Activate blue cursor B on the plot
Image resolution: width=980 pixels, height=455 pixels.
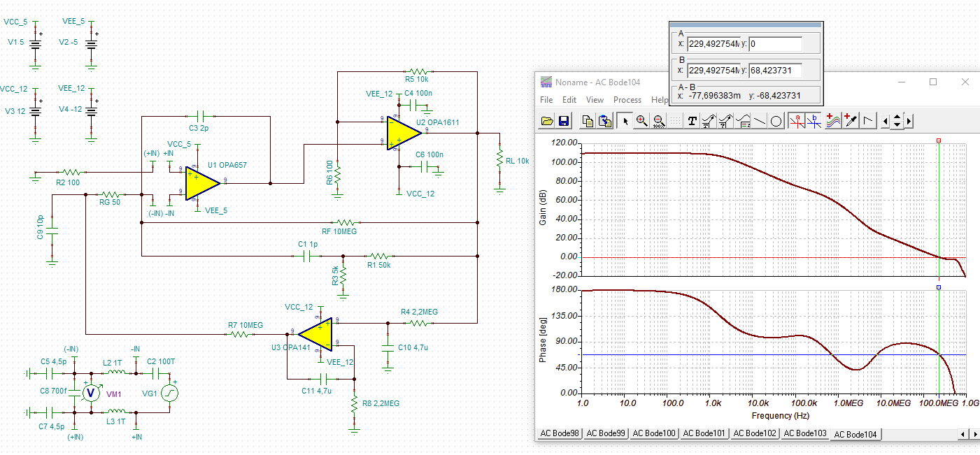(814, 120)
